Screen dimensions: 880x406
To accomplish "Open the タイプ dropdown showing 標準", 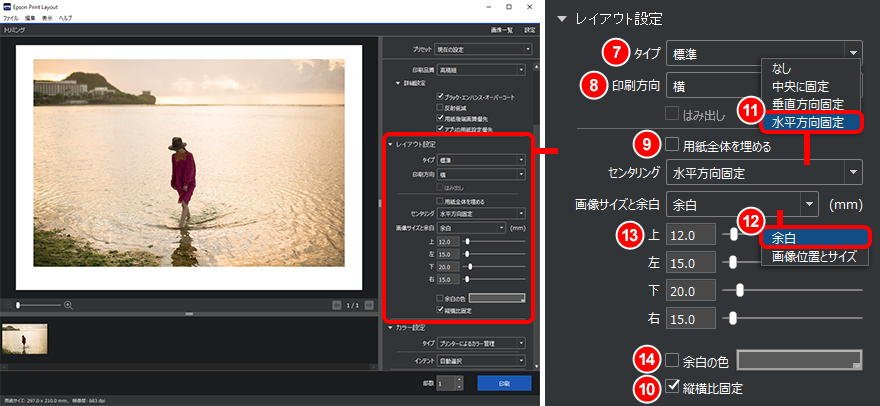I will pyautogui.click(x=763, y=53).
